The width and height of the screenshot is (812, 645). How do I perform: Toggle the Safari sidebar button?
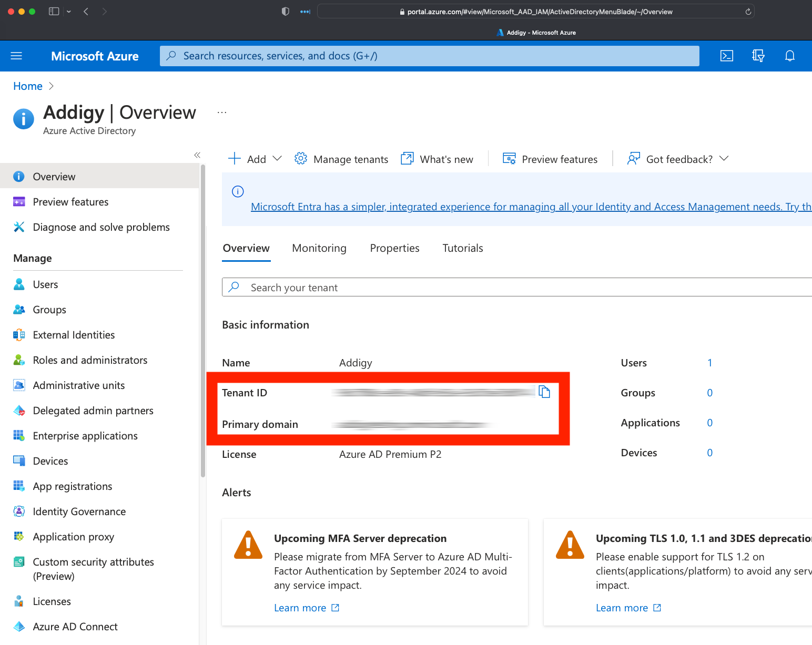pyautogui.click(x=54, y=12)
